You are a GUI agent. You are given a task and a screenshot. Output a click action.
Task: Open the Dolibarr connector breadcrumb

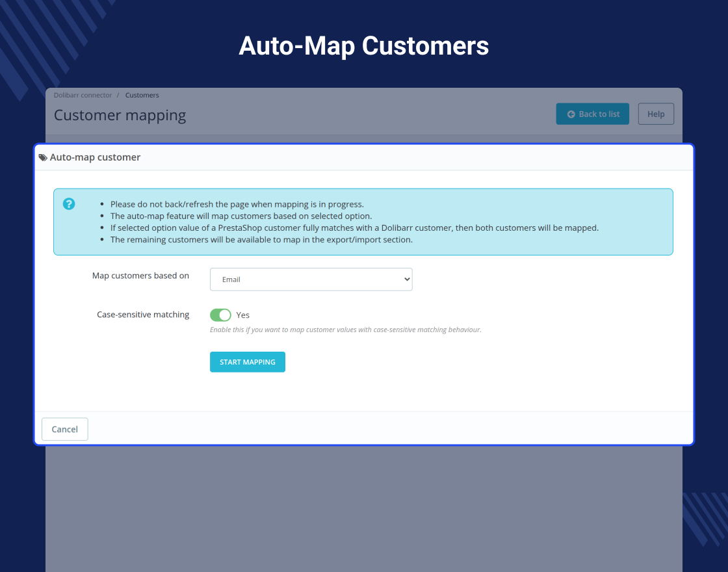click(x=83, y=95)
